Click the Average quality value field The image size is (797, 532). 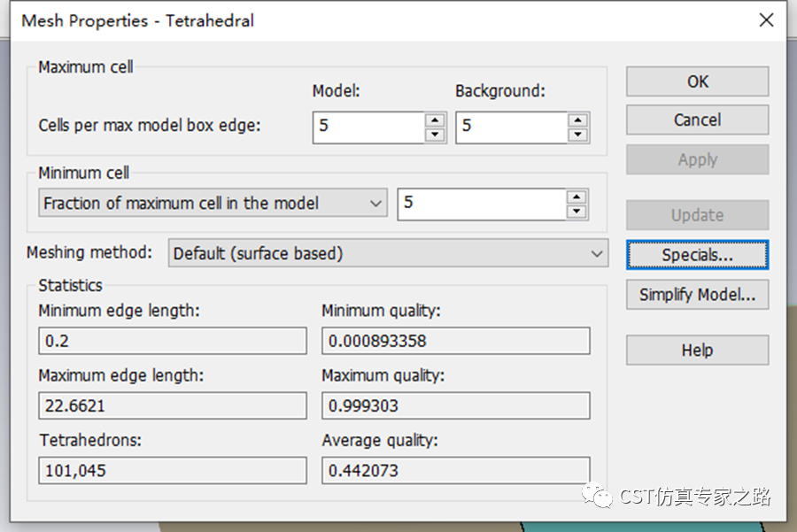(x=455, y=471)
